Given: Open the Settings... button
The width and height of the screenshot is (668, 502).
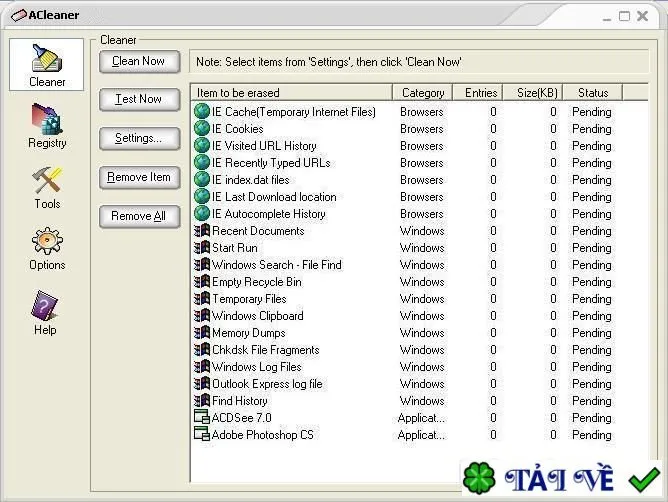Looking at the screenshot, I should coord(139,138).
